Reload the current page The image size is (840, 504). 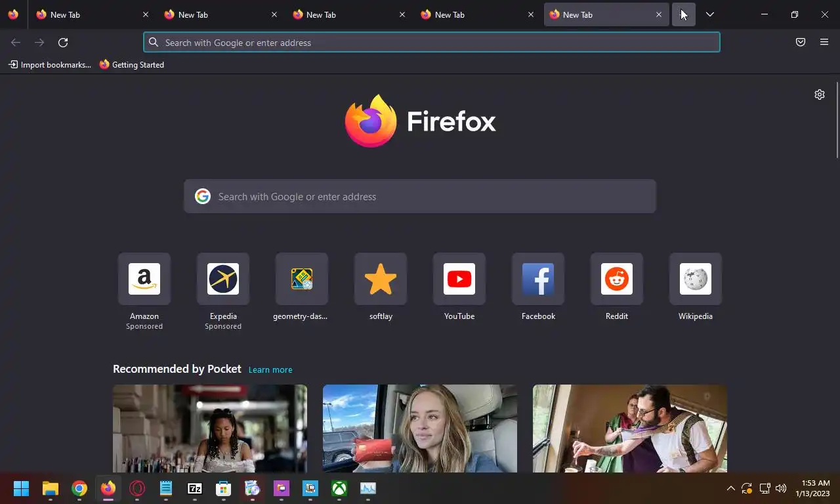point(63,43)
